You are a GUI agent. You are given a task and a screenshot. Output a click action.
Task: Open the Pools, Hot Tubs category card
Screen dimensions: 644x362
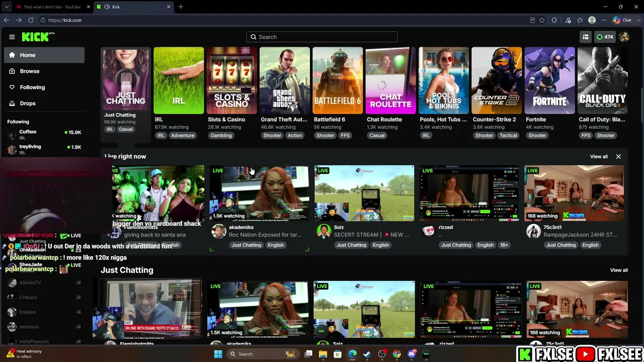pyautogui.click(x=444, y=80)
